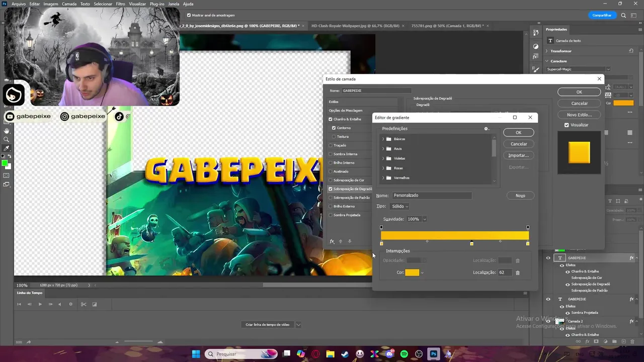
Task: Toggle Visualizar preview checkbox
Action: click(567, 125)
